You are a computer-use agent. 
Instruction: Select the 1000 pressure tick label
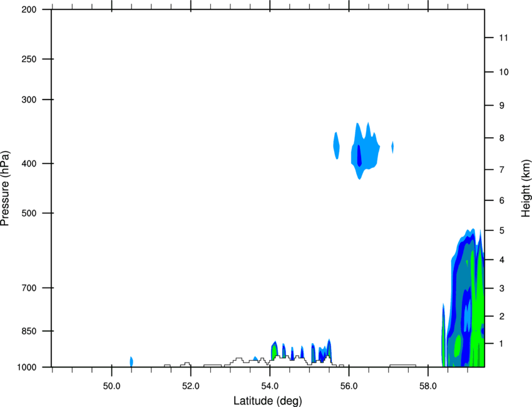pos(27,368)
